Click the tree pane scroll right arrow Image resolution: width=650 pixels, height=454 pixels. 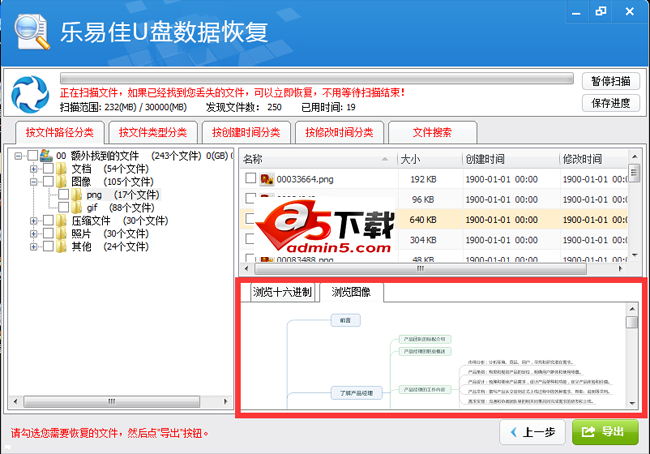pyautogui.click(x=226, y=401)
